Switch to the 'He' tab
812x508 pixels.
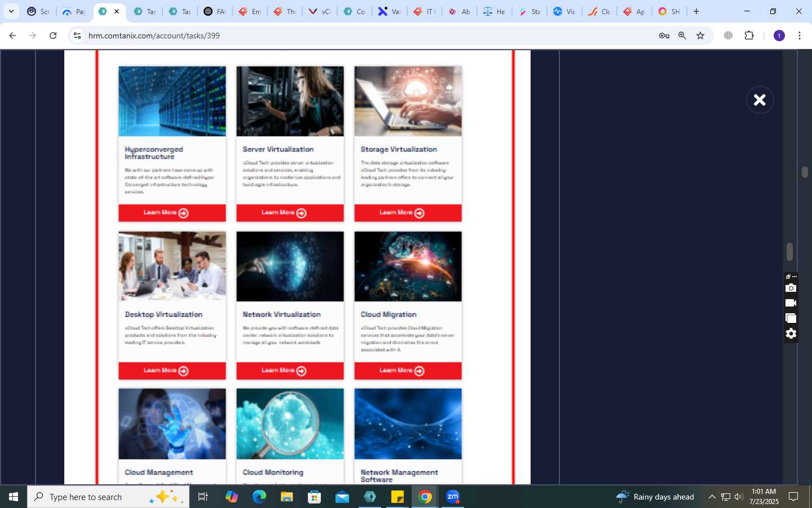pyautogui.click(x=494, y=11)
